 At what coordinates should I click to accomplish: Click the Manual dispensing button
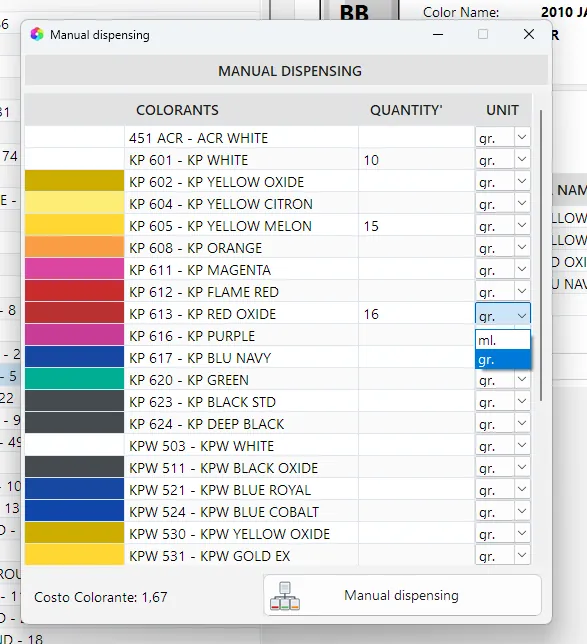click(x=403, y=595)
